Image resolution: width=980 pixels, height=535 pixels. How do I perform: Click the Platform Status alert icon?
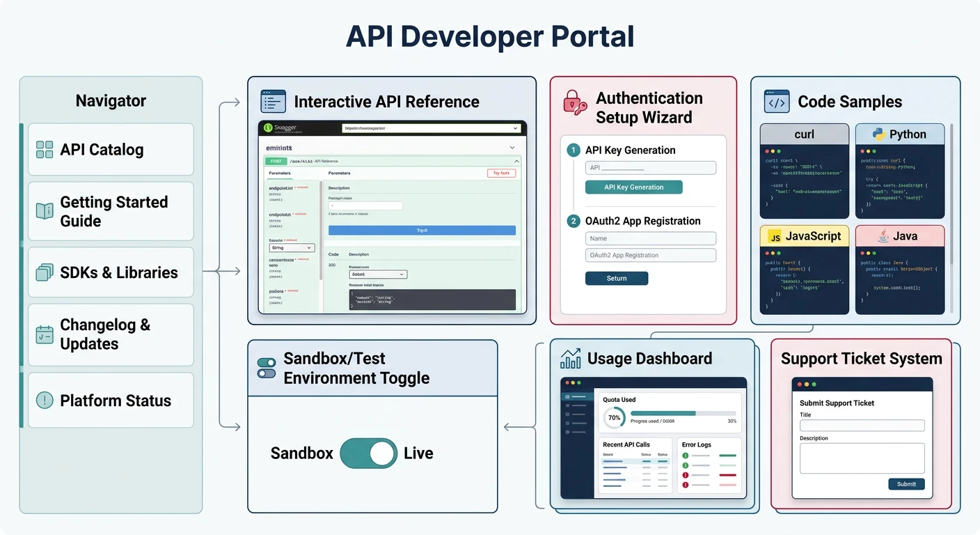click(44, 400)
